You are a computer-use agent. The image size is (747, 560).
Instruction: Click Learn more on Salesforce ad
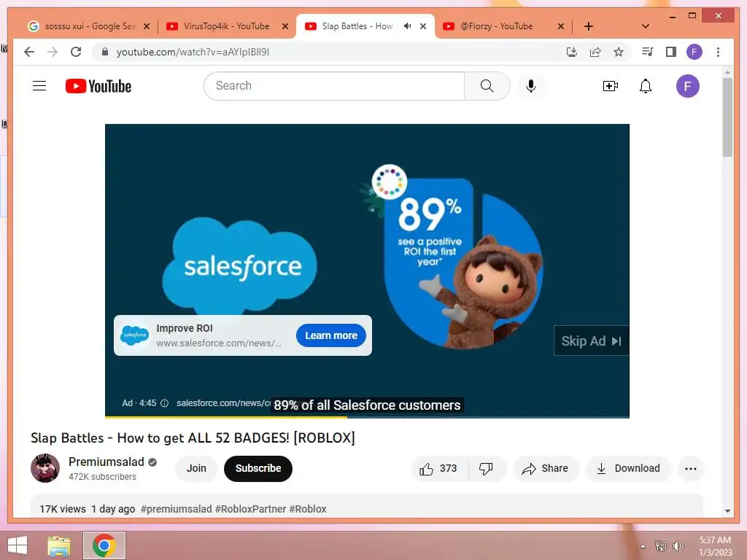click(330, 335)
